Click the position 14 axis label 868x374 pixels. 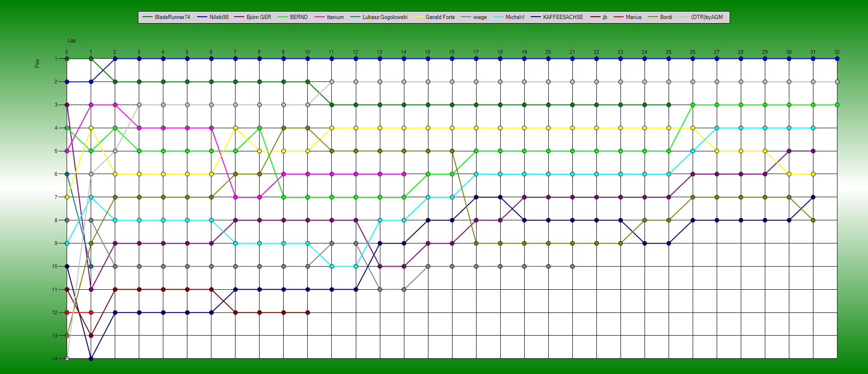[55, 359]
